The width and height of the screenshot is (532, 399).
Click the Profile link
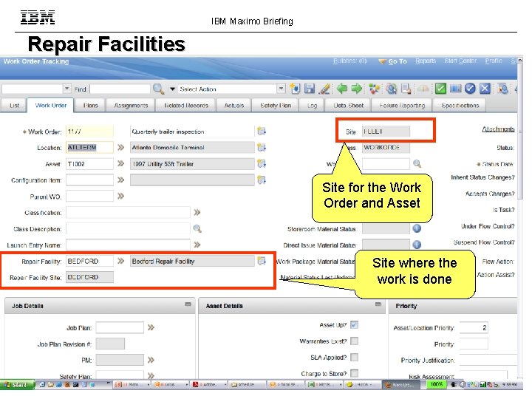point(494,61)
